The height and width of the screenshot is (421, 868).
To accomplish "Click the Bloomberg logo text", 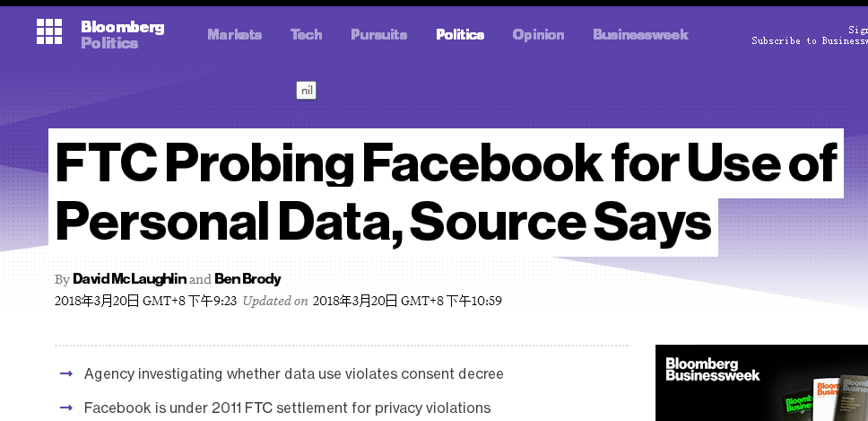I will 123,27.
